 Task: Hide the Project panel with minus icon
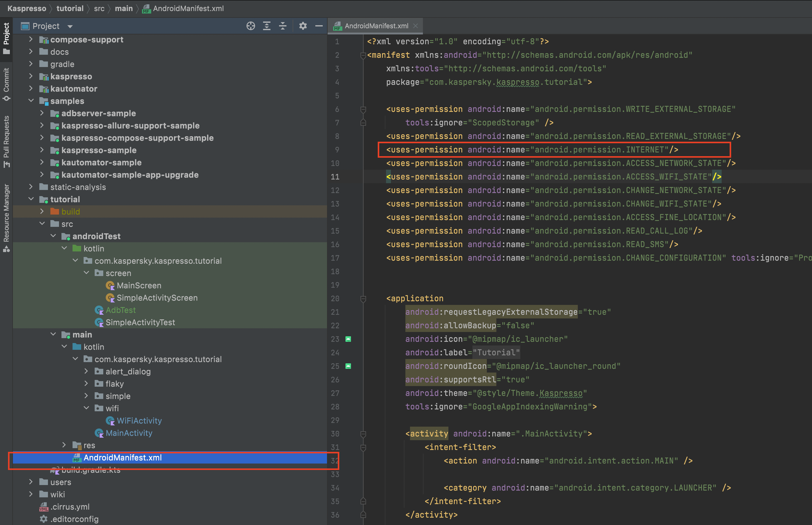point(319,26)
